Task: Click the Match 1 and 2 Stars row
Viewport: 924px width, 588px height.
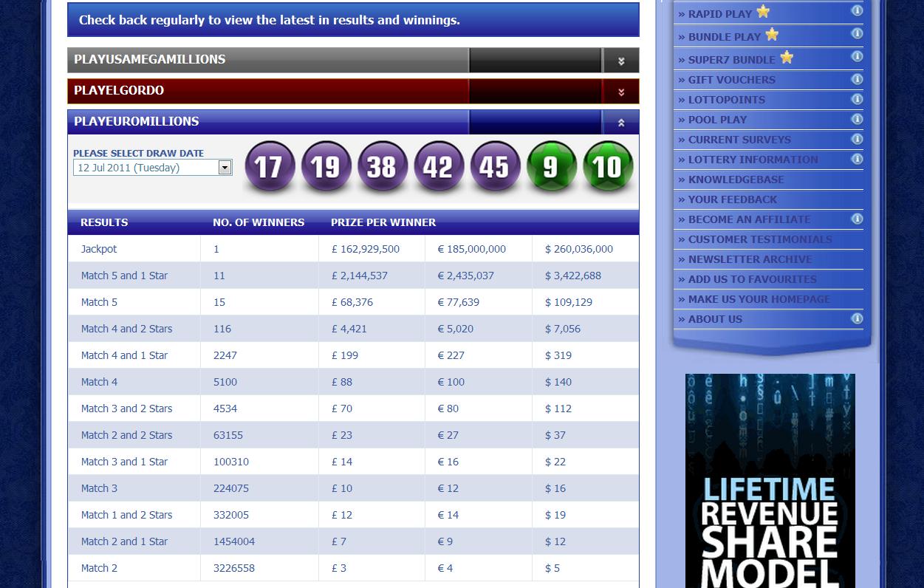Action: point(353,515)
